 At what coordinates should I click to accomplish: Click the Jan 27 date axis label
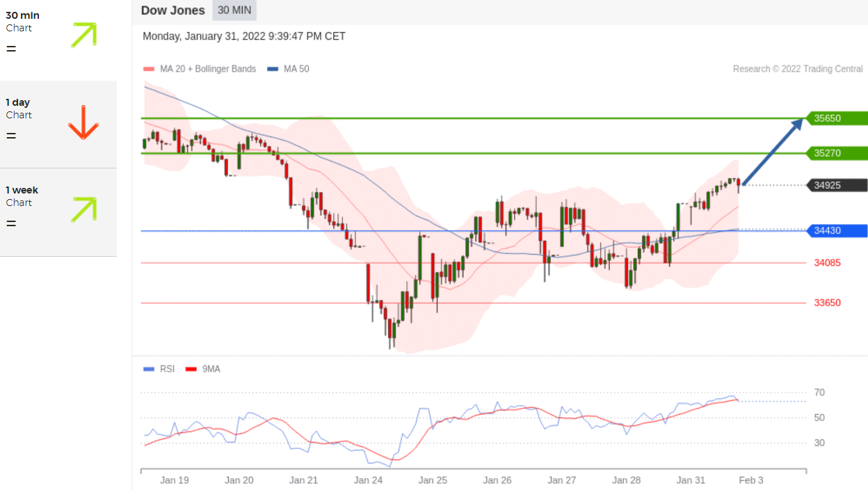[562, 480]
